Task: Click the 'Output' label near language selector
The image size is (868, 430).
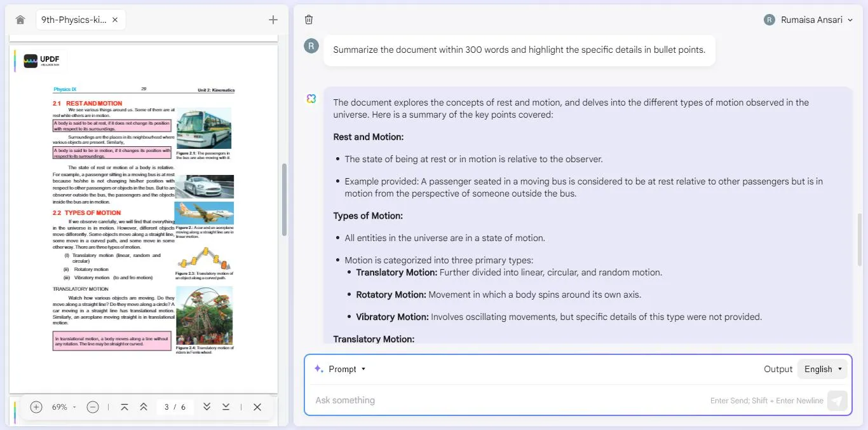Action: tap(778, 369)
